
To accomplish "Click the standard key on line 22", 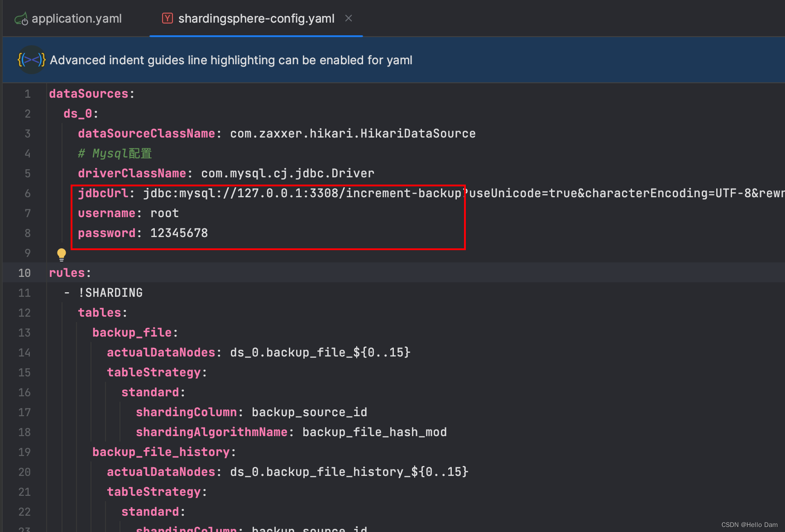I will 150,512.
